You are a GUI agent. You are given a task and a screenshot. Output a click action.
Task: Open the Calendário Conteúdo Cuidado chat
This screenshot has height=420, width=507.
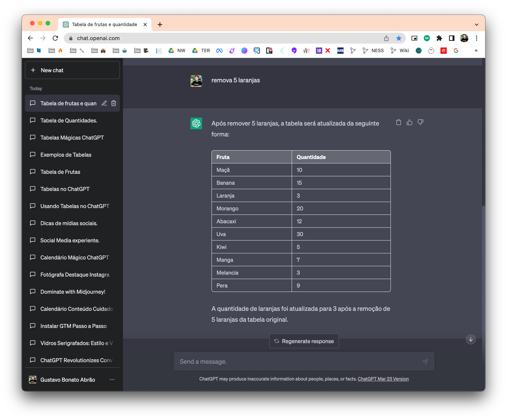point(72,309)
